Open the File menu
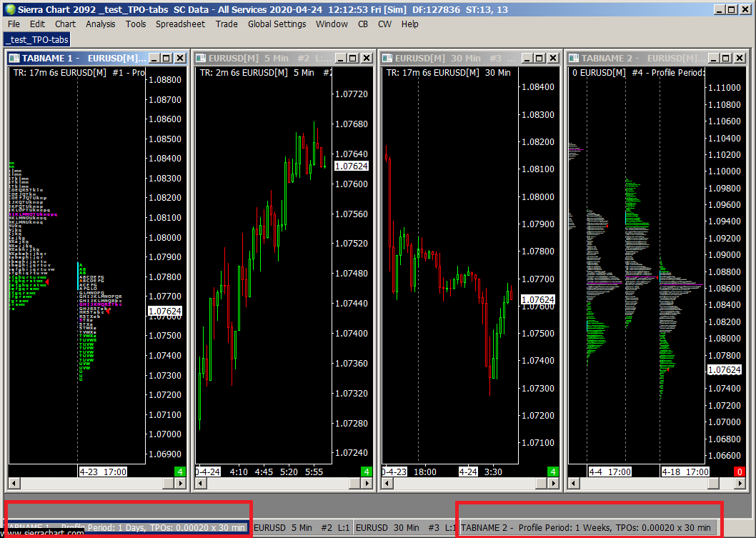 coord(14,24)
